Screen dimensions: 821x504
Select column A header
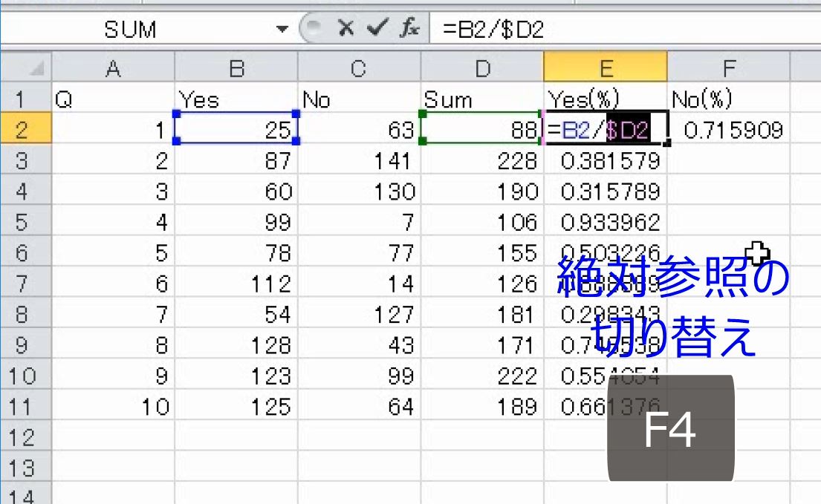click(113, 68)
